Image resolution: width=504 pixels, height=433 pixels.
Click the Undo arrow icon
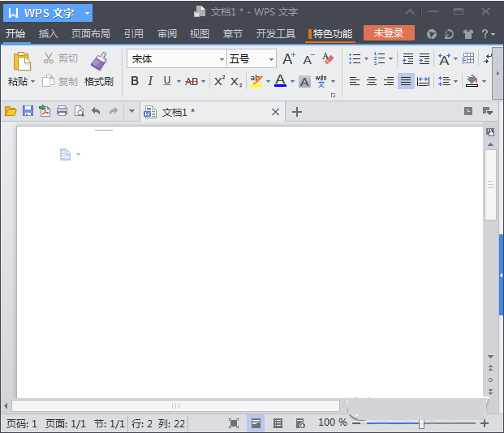96,111
